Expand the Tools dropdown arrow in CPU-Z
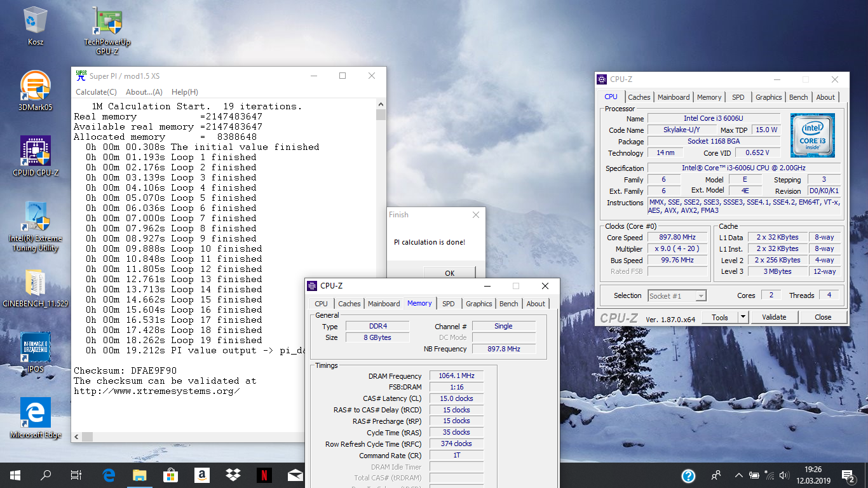 pyautogui.click(x=743, y=317)
